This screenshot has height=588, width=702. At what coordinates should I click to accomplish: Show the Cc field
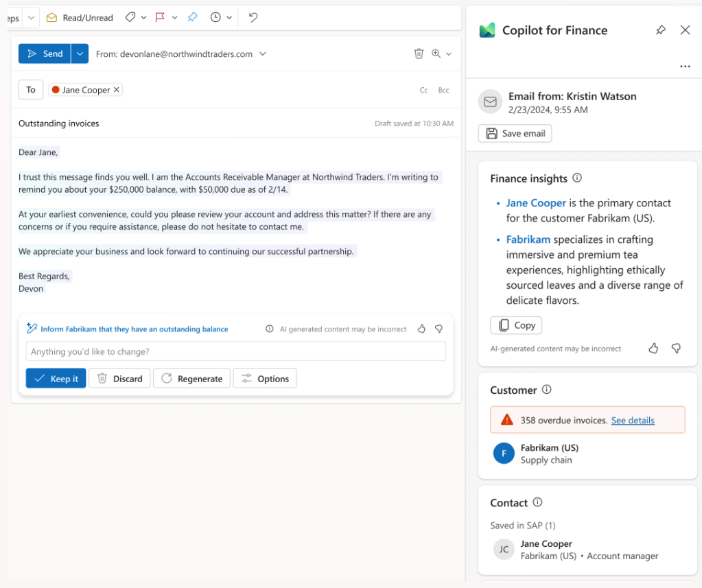(423, 91)
